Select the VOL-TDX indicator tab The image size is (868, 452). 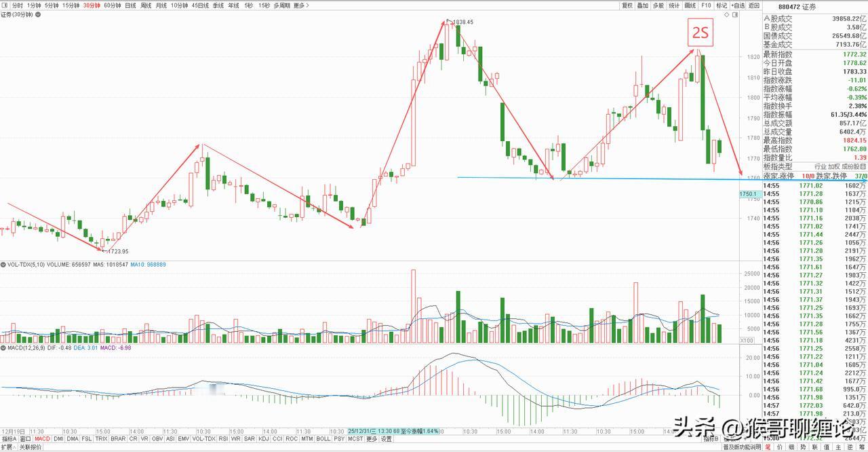click(203, 439)
